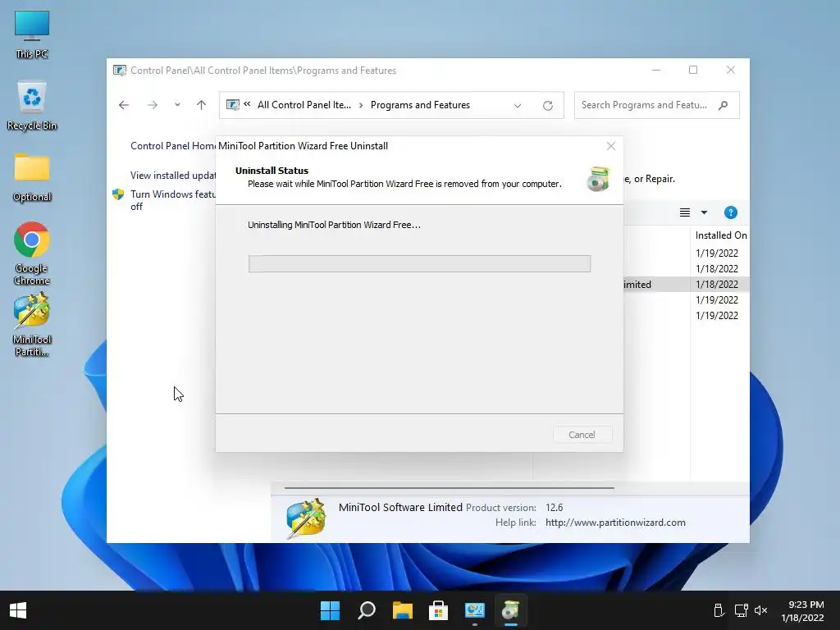840x630 pixels.
Task: Refresh the Programs and Features list
Action: click(547, 106)
